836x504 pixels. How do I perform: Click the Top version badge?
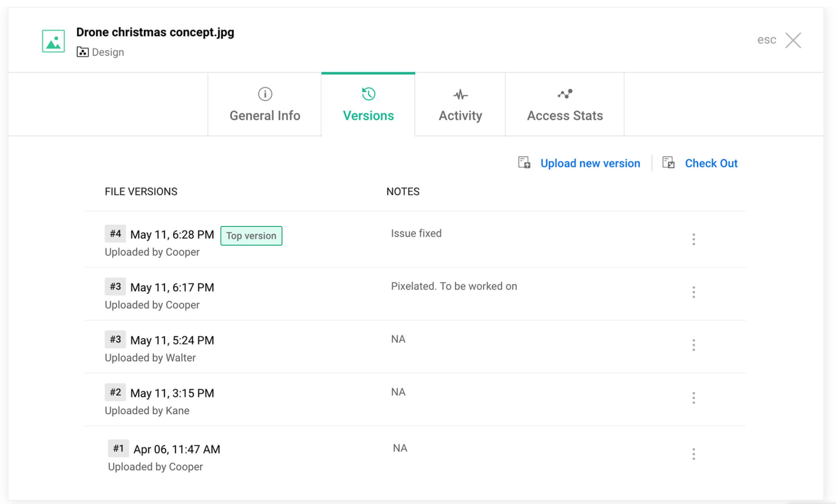[251, 236]
